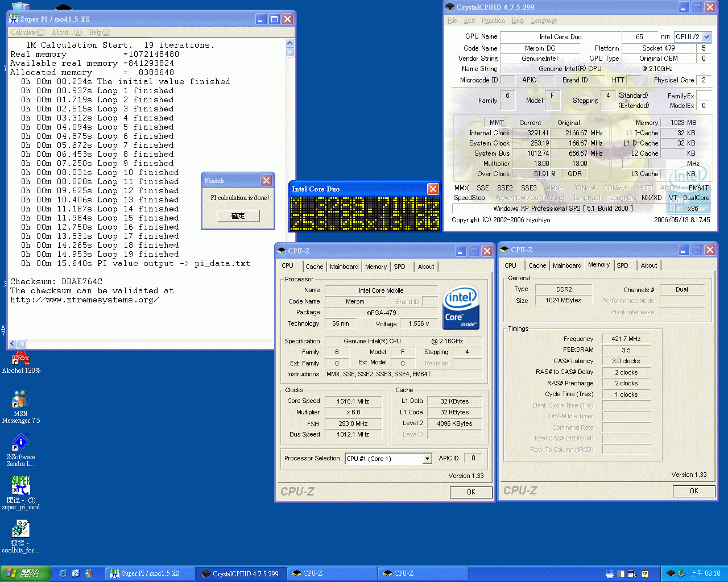Switch to Super PI taskbar button
Viewport: 728px width, 582px height.
click(x=151, y=573)
